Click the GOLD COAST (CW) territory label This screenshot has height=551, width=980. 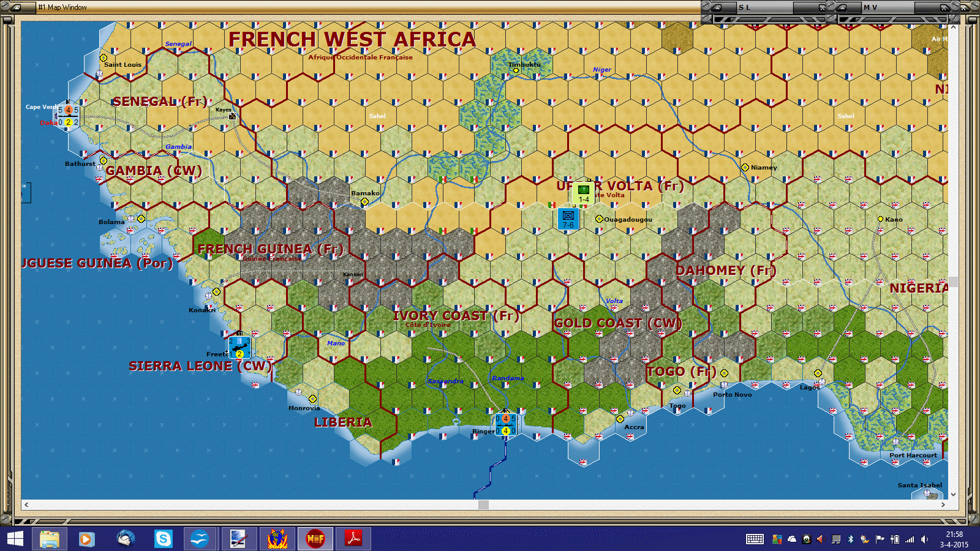tap(617, 323)
